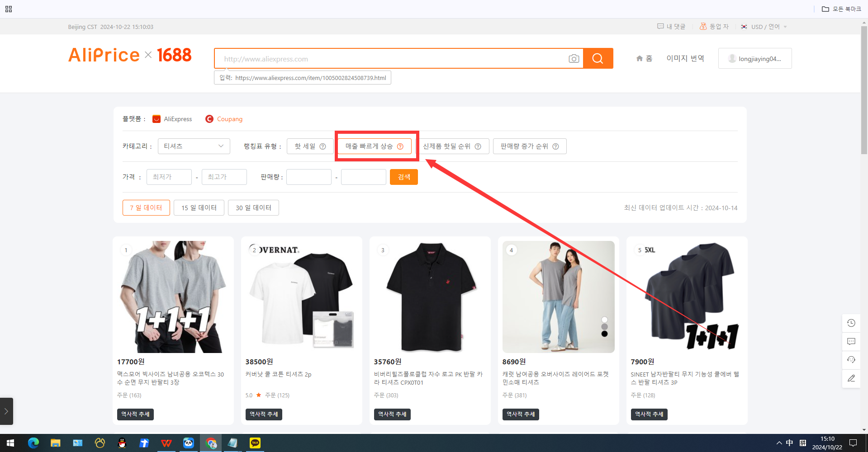868x452 pixels.
Task: Click the AliPrice 1688 logo
Action: tap(130, 55)
